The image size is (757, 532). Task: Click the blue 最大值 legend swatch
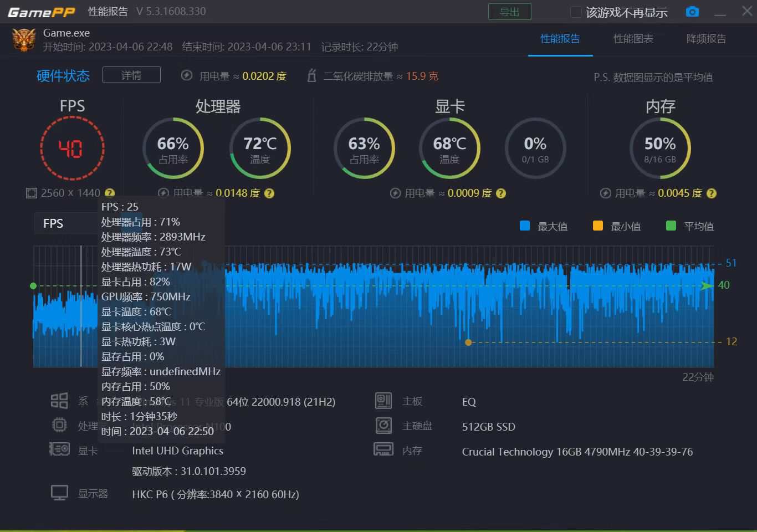[525, 226]
